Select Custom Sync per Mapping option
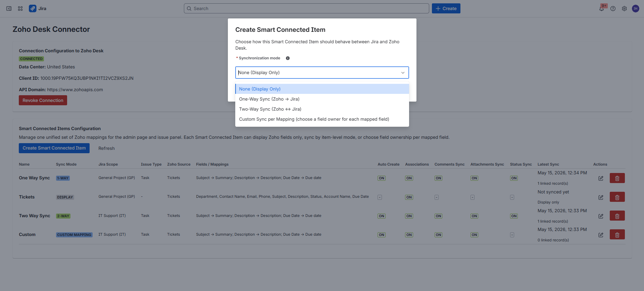This screenshot has height=291, width=644. 322,119
